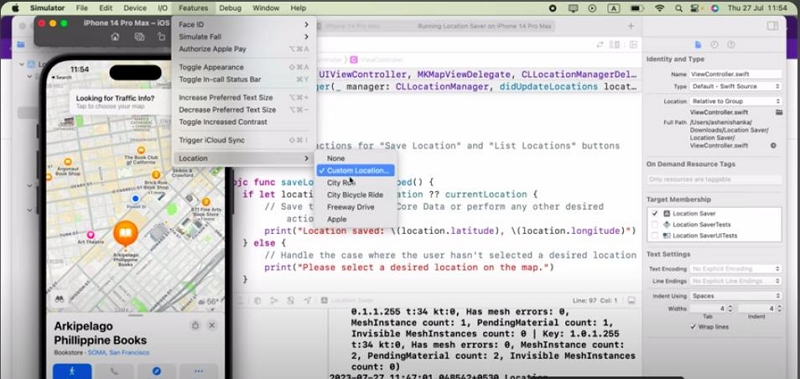
Task: Choose Freeway Drive from Location submenu
Action: [x=351, y=207]
